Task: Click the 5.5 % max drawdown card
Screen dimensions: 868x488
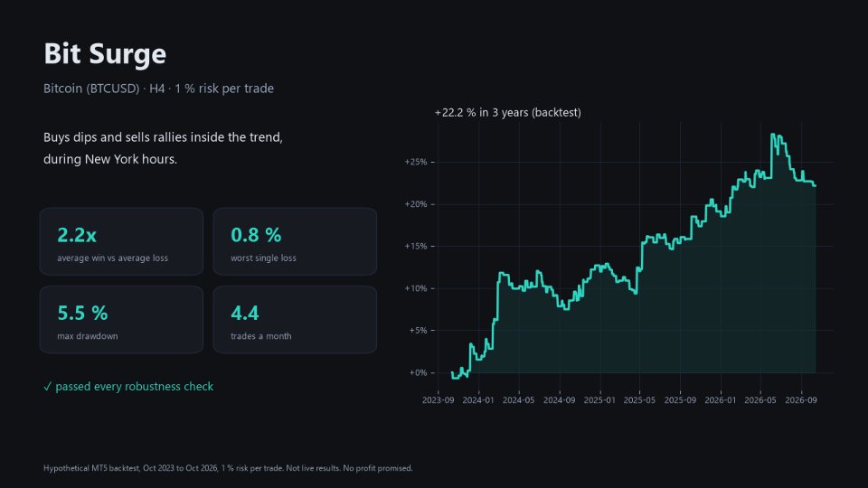Action: coord(121,320)
